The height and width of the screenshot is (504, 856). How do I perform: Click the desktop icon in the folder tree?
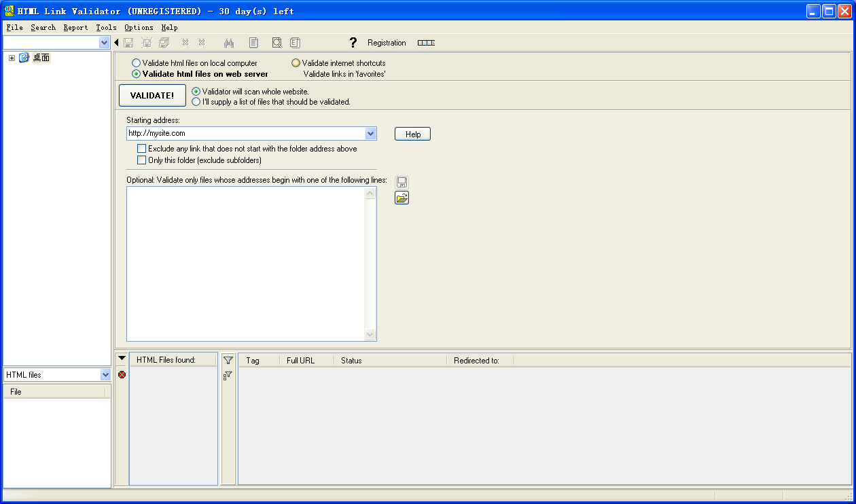pyautogui.click(x=24, y=58)
